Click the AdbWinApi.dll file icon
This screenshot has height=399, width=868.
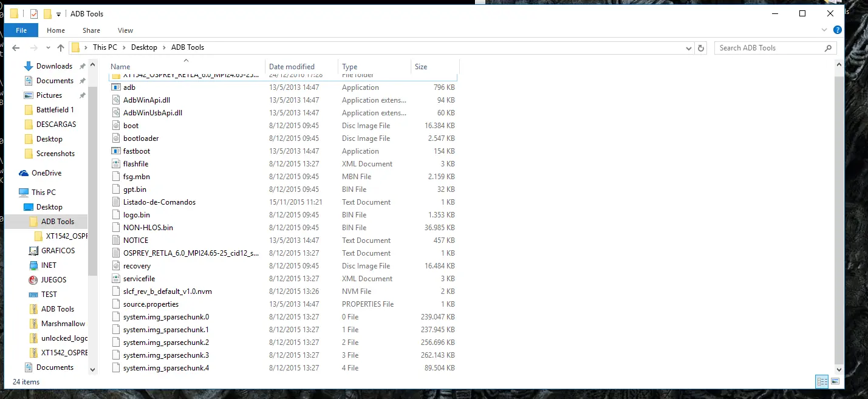[117, 100]
